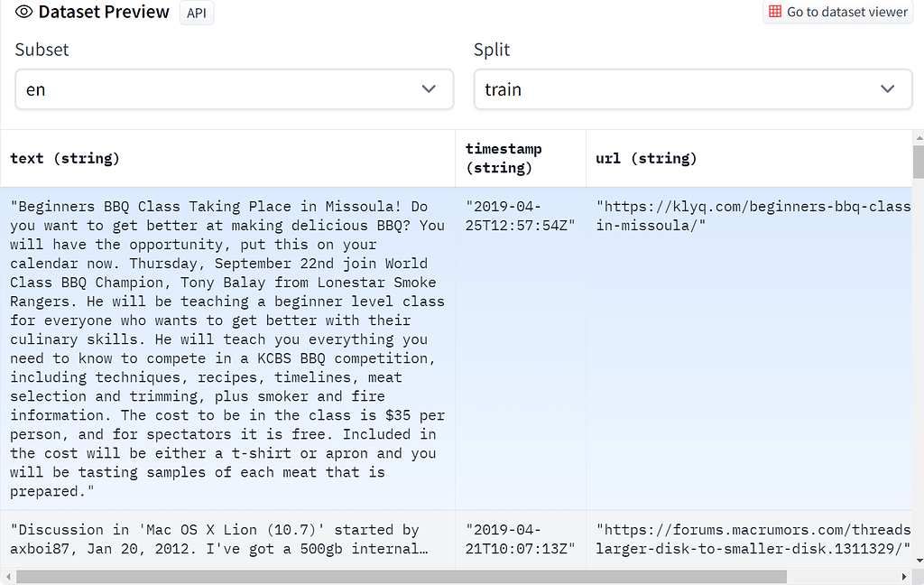Click the chevron on the Subset selector

point(430,89)
